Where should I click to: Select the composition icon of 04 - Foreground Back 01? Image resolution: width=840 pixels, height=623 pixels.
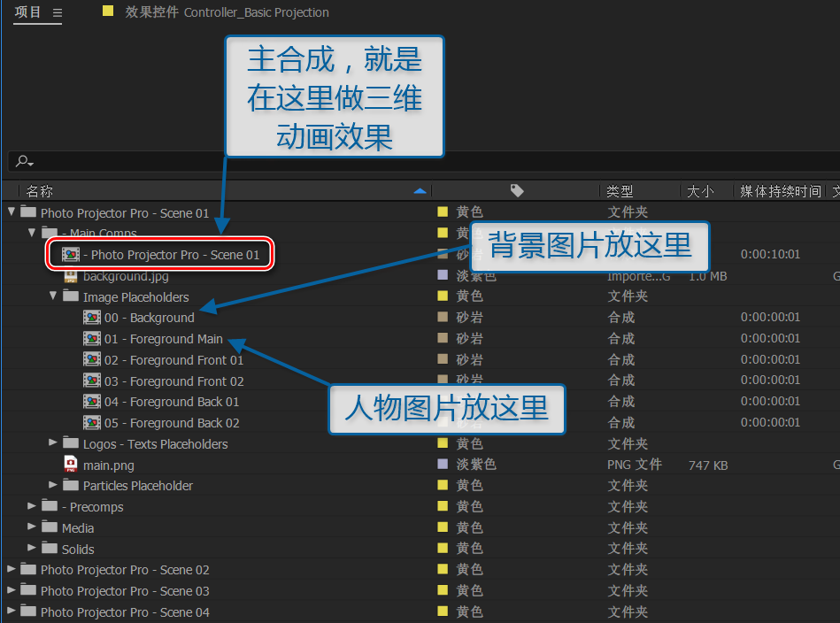click(91, 402)
